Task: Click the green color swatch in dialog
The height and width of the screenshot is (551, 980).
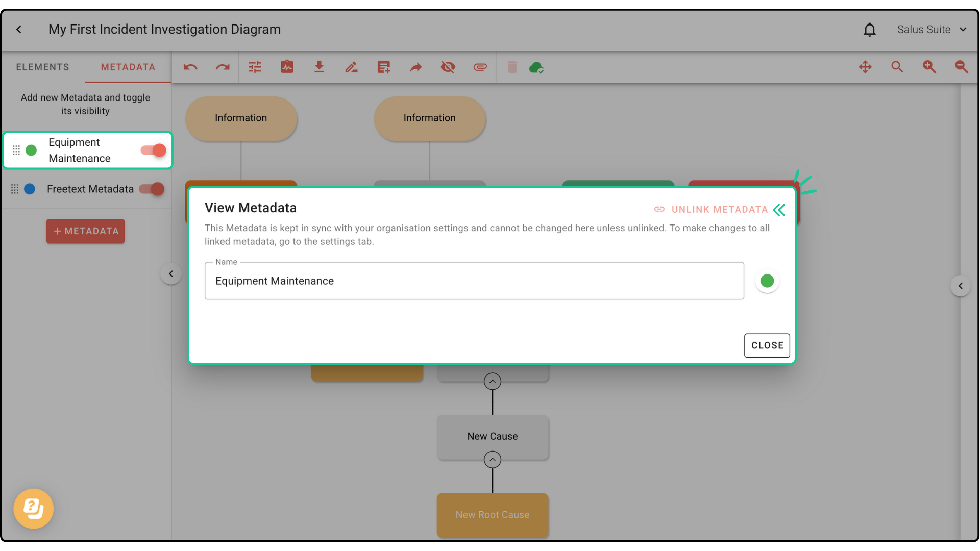Action: pos(767,281)
